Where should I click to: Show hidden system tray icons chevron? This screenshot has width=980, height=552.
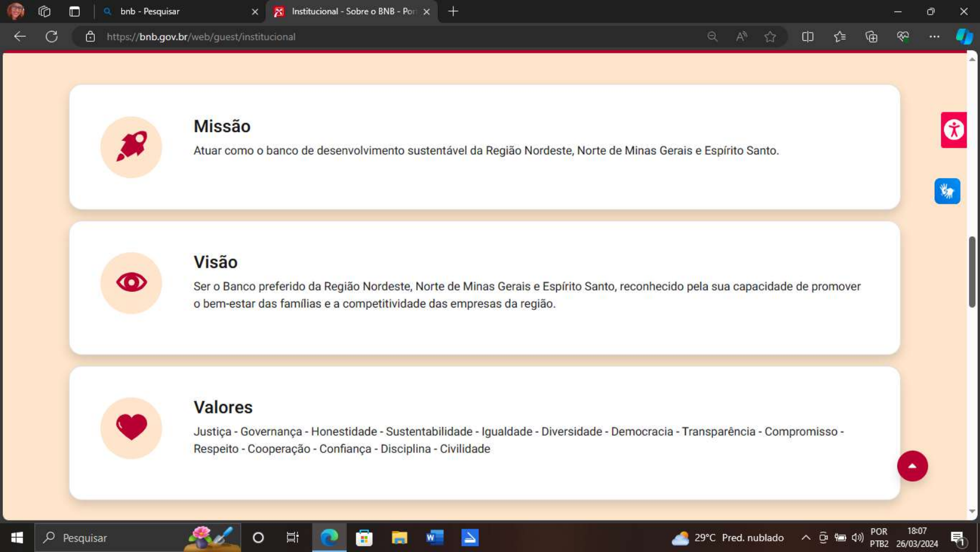pos(805,537)
